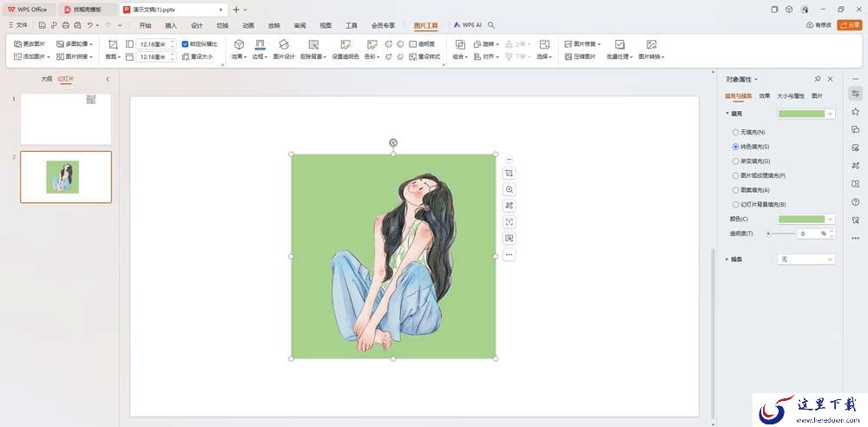This screenshot has width=868, height=427.
Task: Click the 透明度(T) slider handle
Action: pyautogui.click(x=768, y=233)
